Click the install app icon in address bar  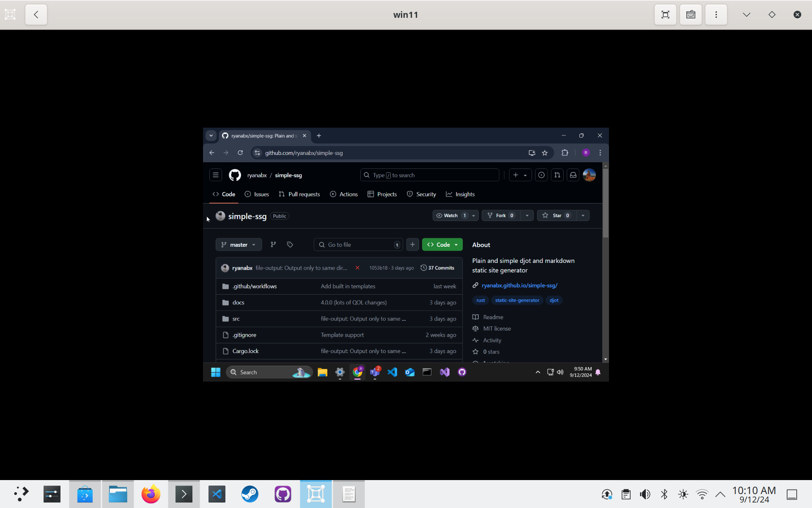coord(532,153)
